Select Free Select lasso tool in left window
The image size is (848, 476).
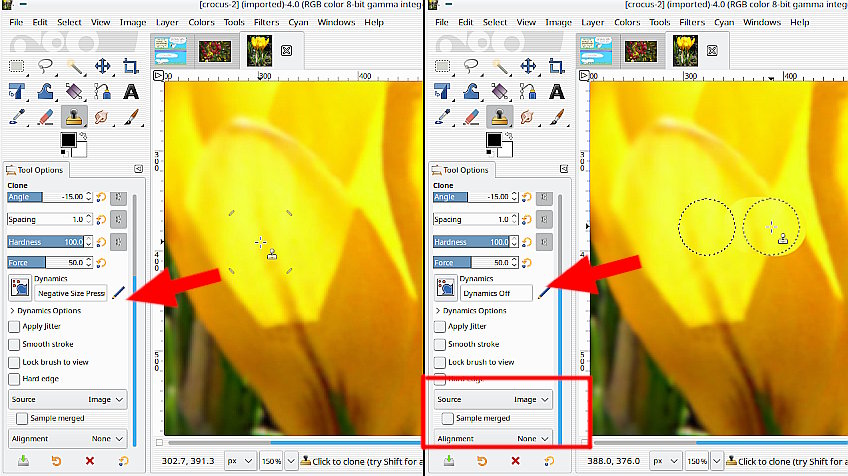pos(45,67)
